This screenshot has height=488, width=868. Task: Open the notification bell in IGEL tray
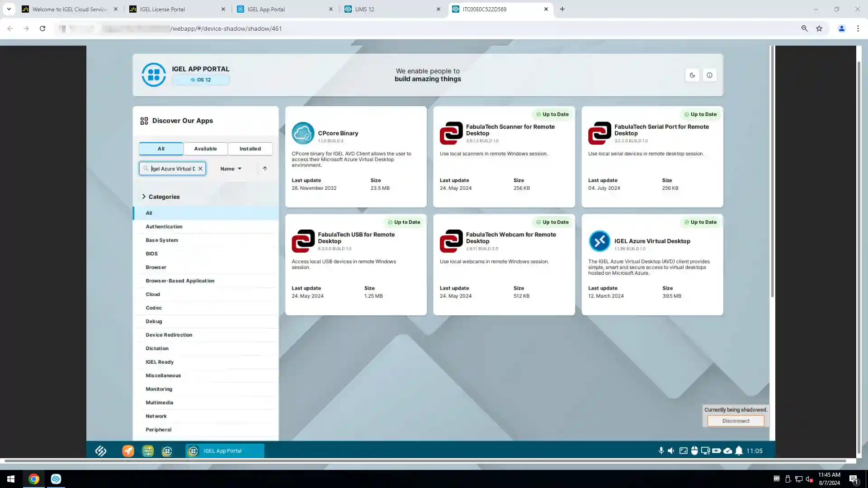(739, 451)
